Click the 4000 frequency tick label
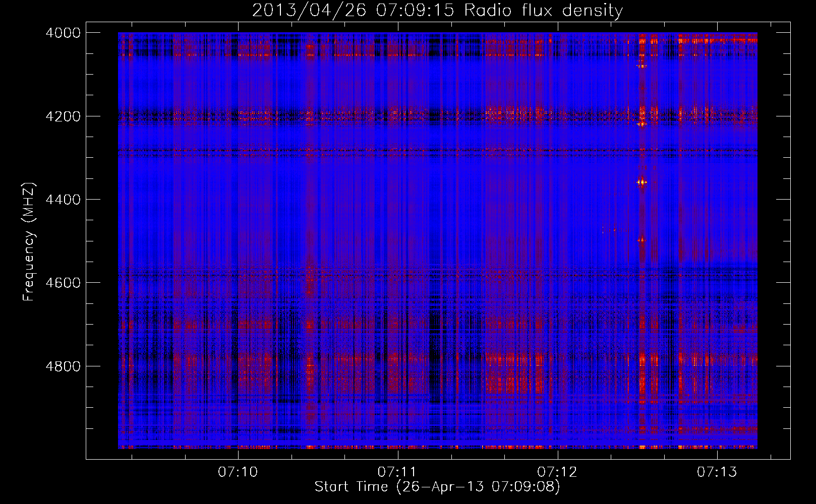 [63, 33]
